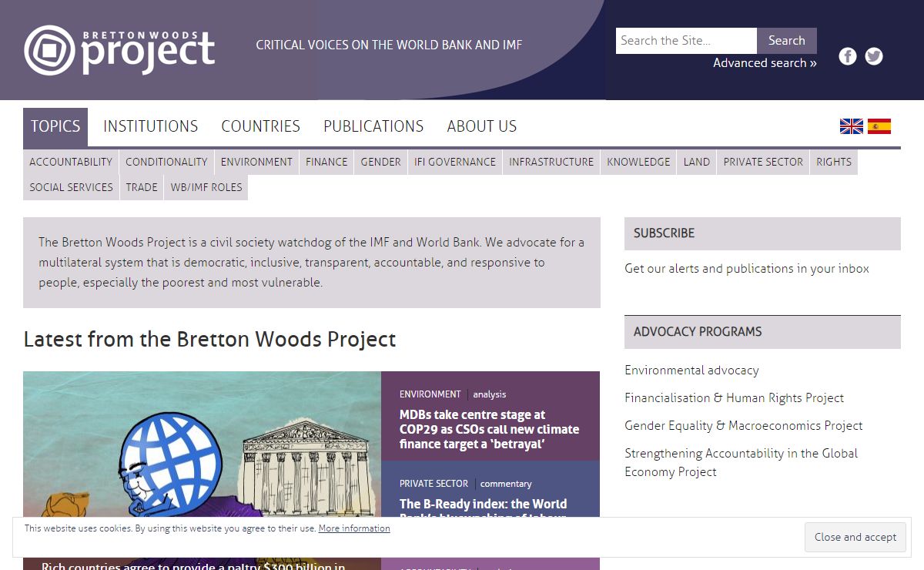Open More information cookie link

click(x=354, y=528)
